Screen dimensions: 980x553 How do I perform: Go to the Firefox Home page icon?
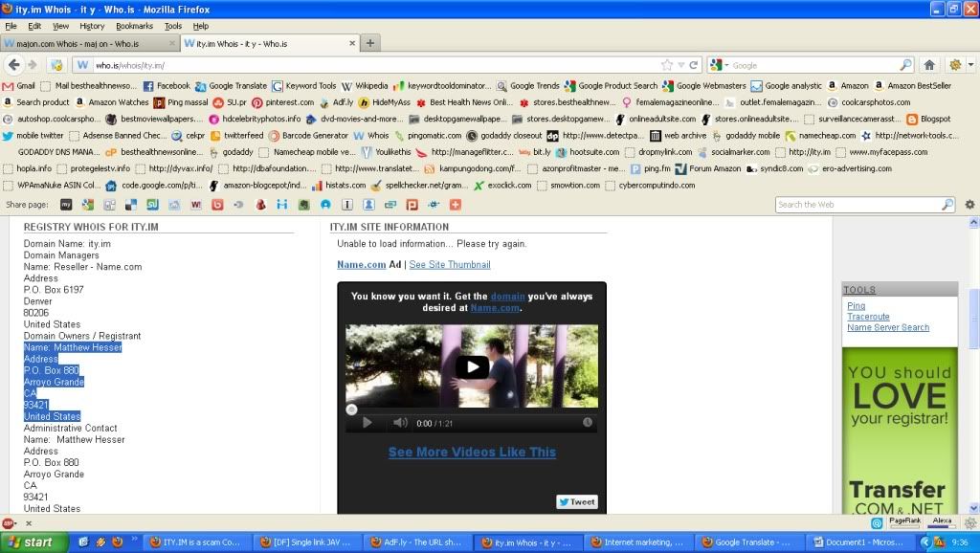929,65
